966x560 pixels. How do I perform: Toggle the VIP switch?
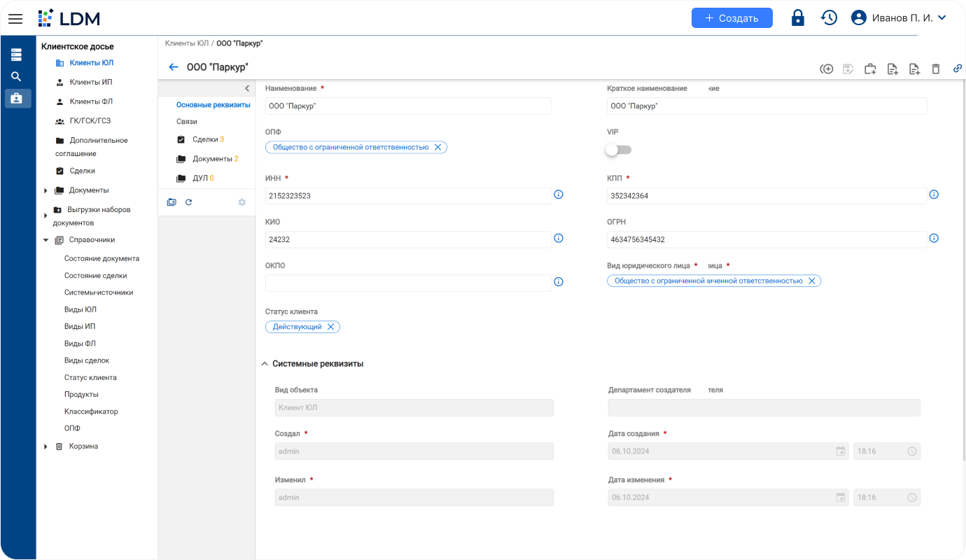[619, 150]
